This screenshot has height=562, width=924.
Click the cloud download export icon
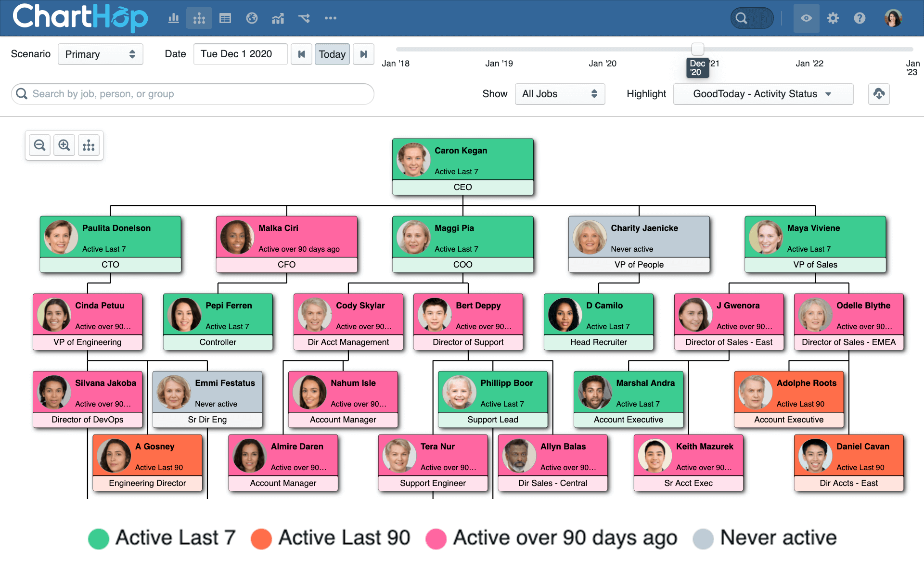pyautogui.click(x=879, y=94)
